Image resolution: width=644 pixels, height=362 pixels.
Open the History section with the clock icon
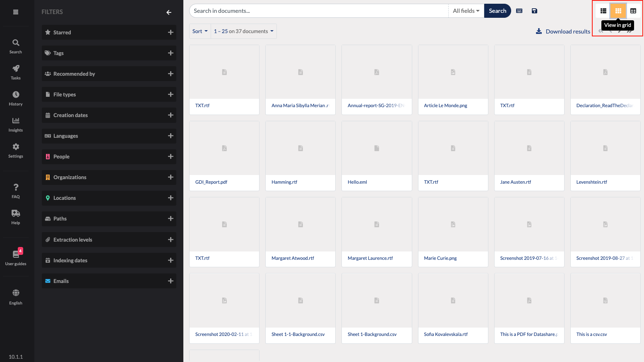coord(16,98)
